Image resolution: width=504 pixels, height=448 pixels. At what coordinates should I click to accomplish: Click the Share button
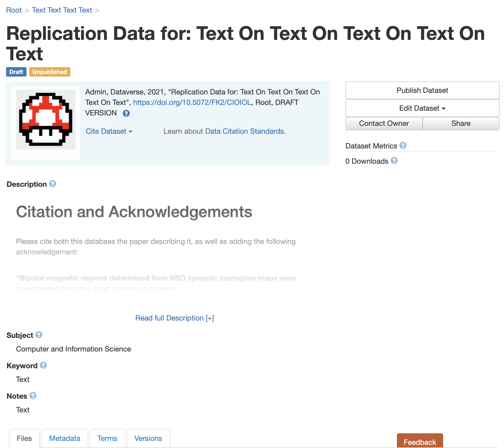pyautogui.click(x=461, y=123)
